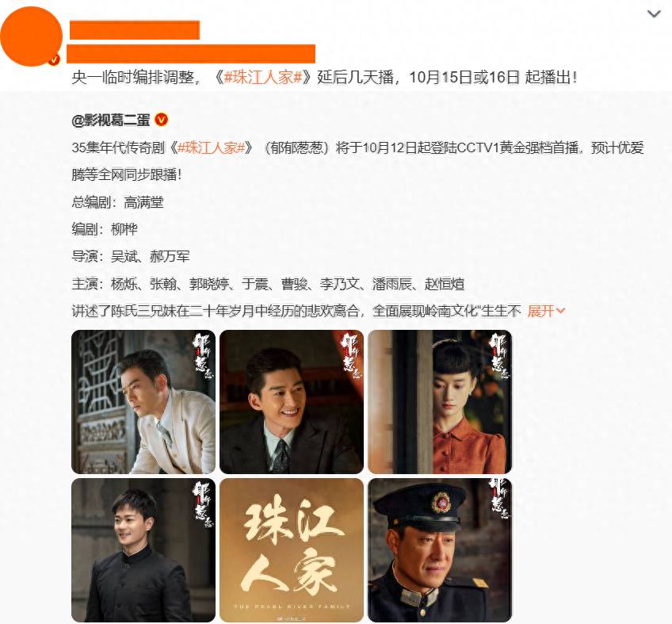
Task: Open the 珠江人家 title poster image
Action: coord(292,550)
